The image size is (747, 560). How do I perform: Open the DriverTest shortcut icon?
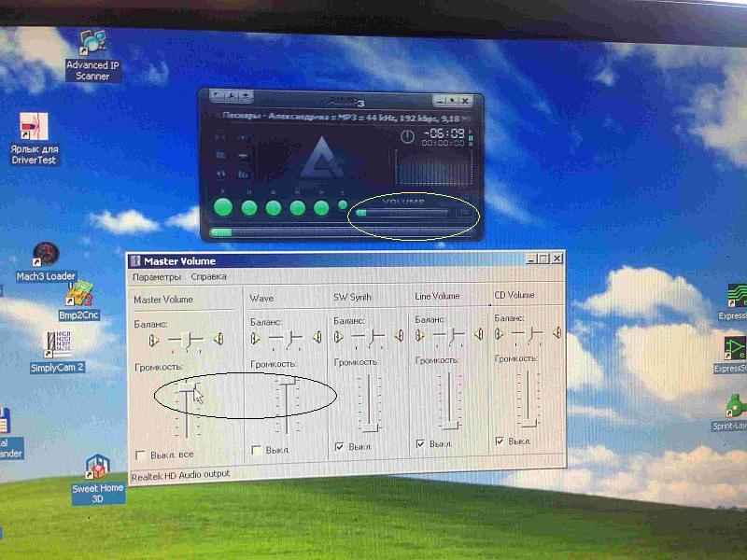(x=34, y=129)
